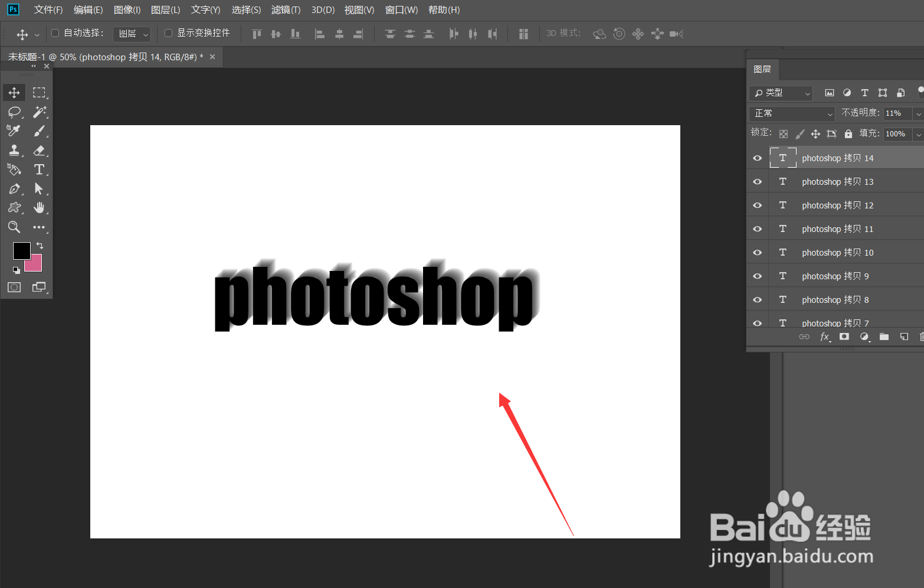Select the Zoom tool
This screenshot has width=924, height=588.
coord(14,227)
